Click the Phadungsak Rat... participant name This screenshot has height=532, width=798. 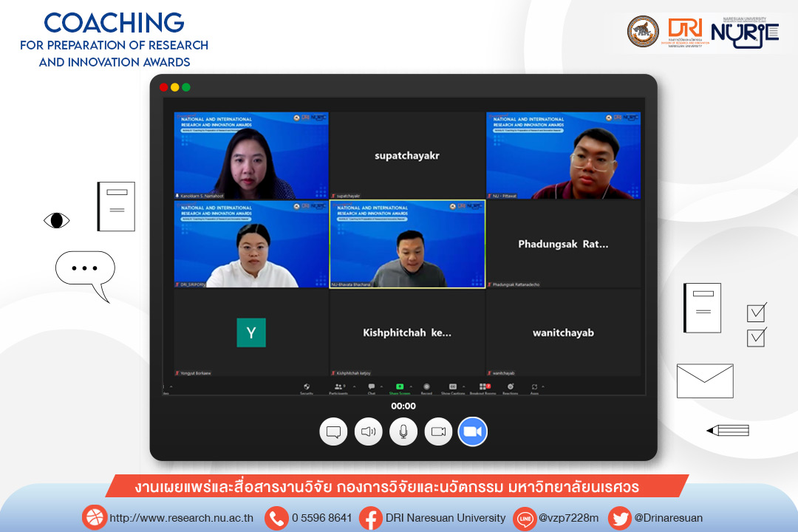click(563, 245)
